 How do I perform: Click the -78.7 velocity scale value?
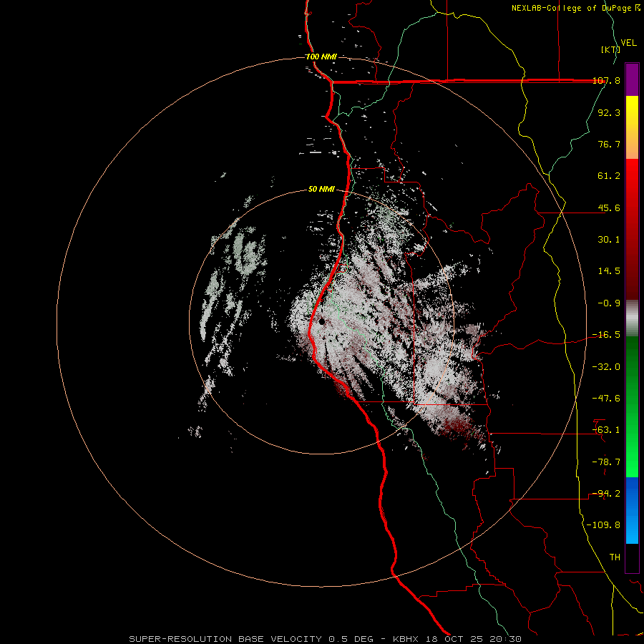click(606, 462)
